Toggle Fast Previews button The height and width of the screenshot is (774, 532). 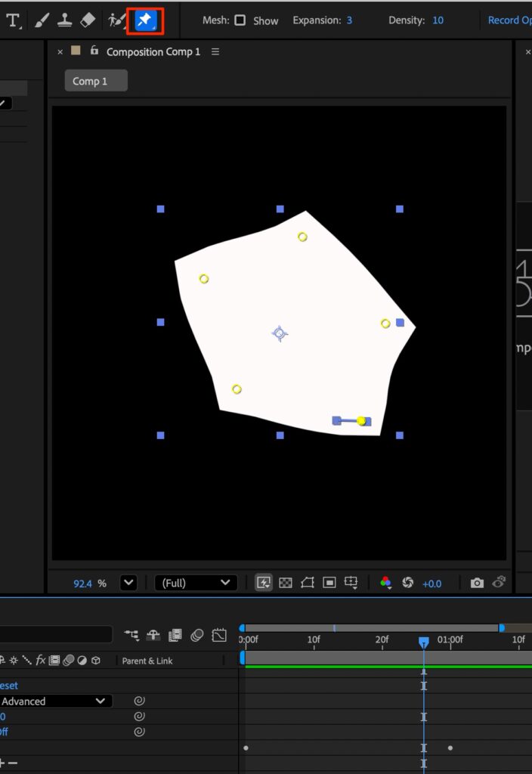[263, 583]
